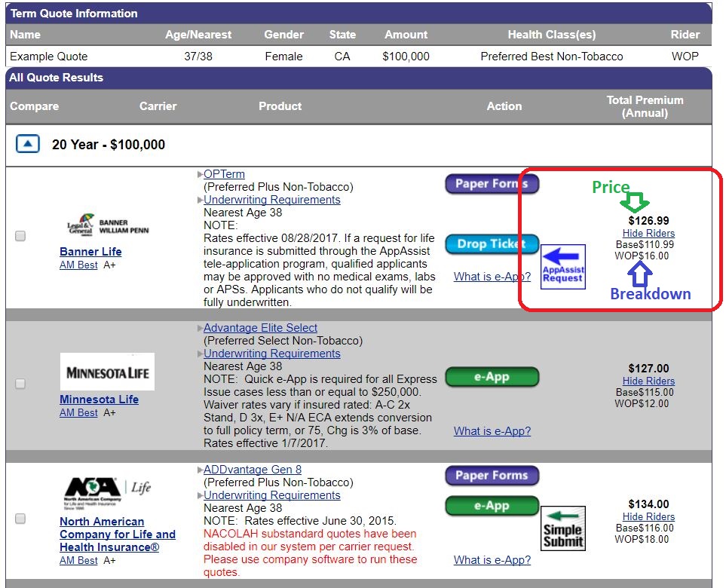Tick the Banner Life compare checkbox

pyautogui.click(x=20, y=236)
